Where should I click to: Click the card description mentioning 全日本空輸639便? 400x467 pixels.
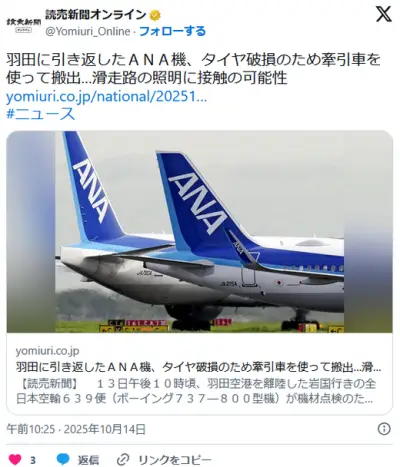(196, 391)
